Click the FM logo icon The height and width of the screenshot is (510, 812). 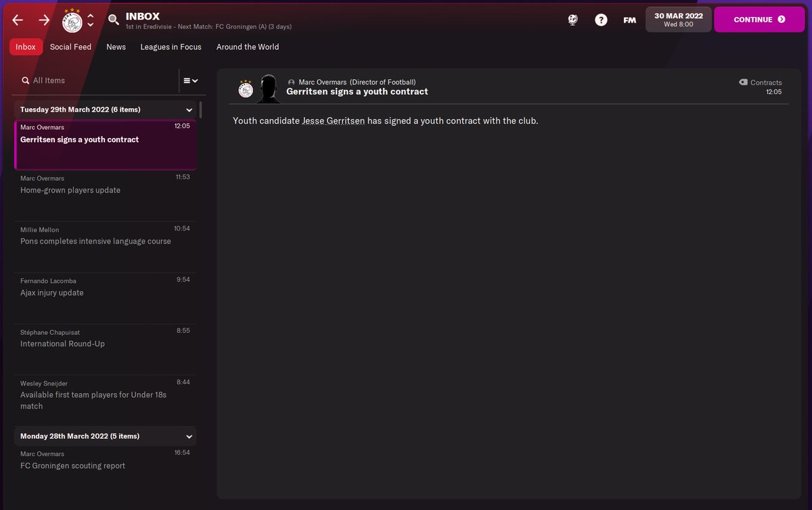point(629,20)
